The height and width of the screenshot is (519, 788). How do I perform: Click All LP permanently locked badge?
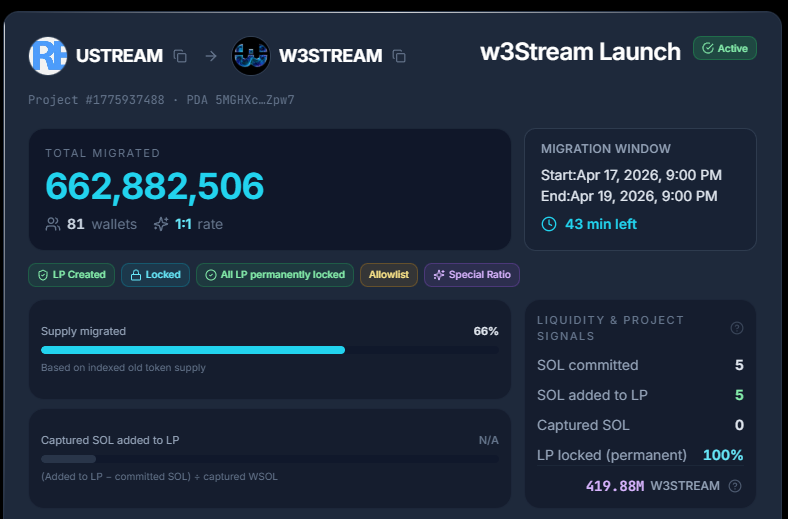[275, 275]
